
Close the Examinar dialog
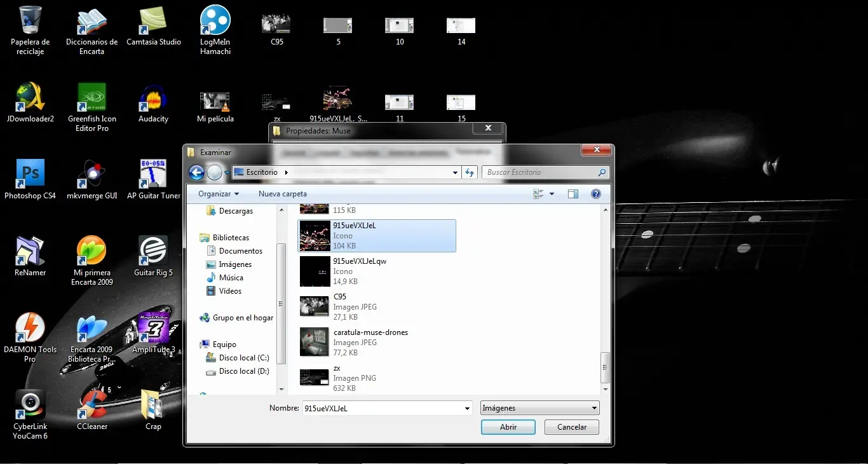point(597,149)
